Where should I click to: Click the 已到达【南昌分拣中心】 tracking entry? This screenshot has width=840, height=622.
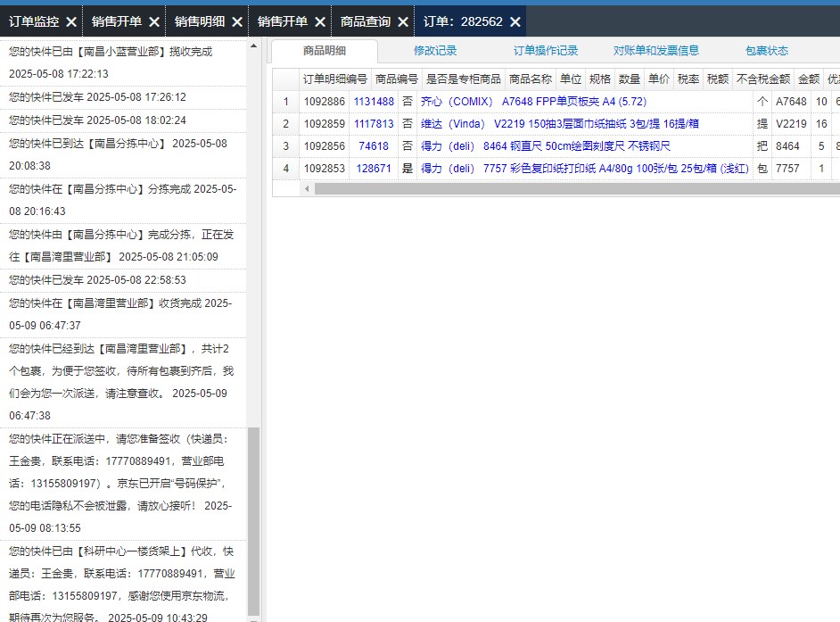123,154
